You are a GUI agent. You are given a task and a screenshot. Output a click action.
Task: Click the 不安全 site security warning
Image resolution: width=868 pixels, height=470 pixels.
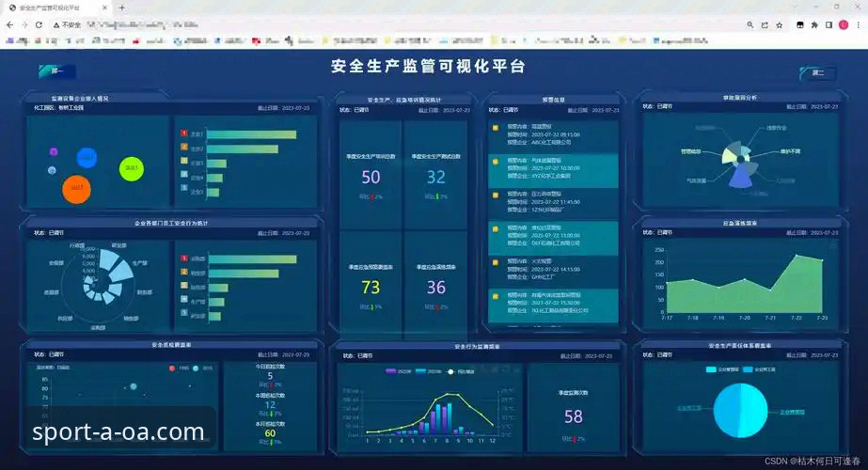(x=67, y=25)
